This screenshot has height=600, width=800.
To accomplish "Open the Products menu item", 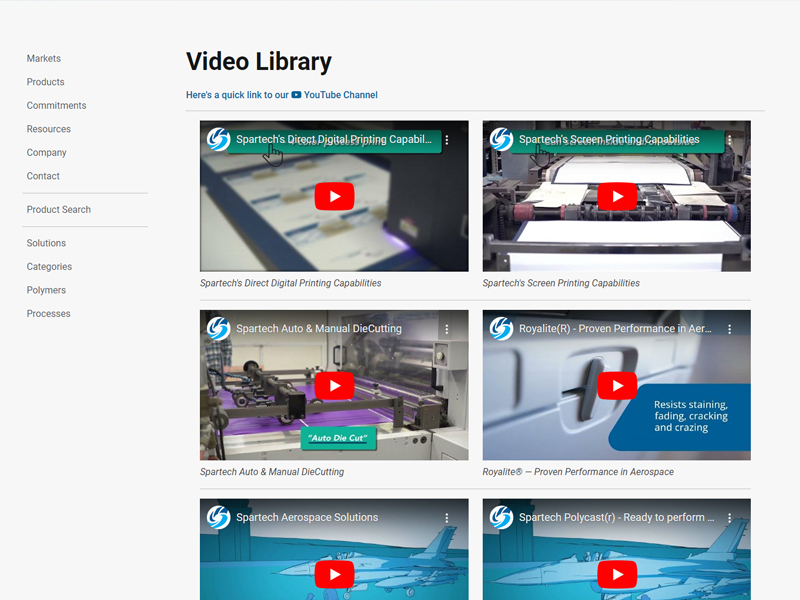I will click(x=45, y=82).
